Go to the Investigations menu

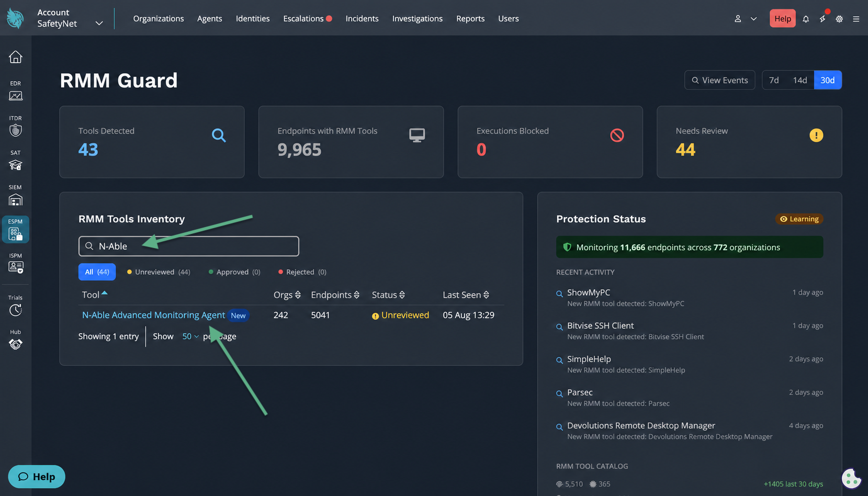[x=418, y=18]
